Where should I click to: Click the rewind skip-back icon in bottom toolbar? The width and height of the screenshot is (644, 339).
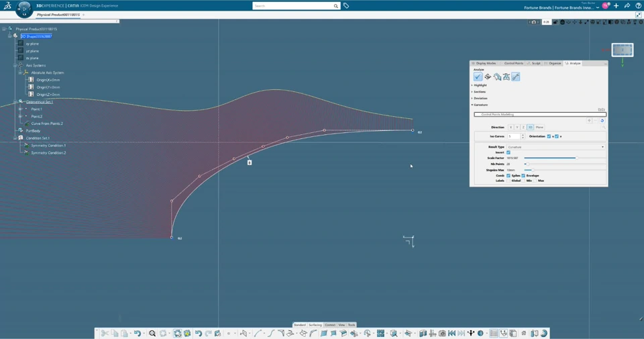[451, 333]
